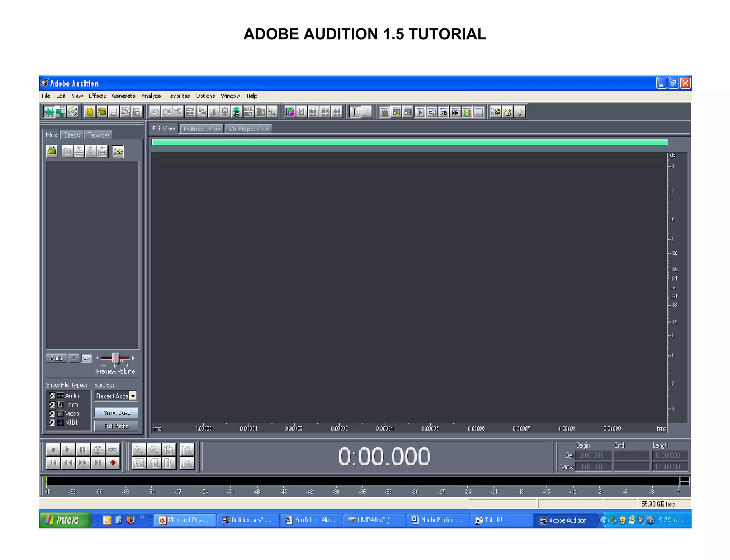
Task: Click the Stop transport button
Action: click(53, 449)
